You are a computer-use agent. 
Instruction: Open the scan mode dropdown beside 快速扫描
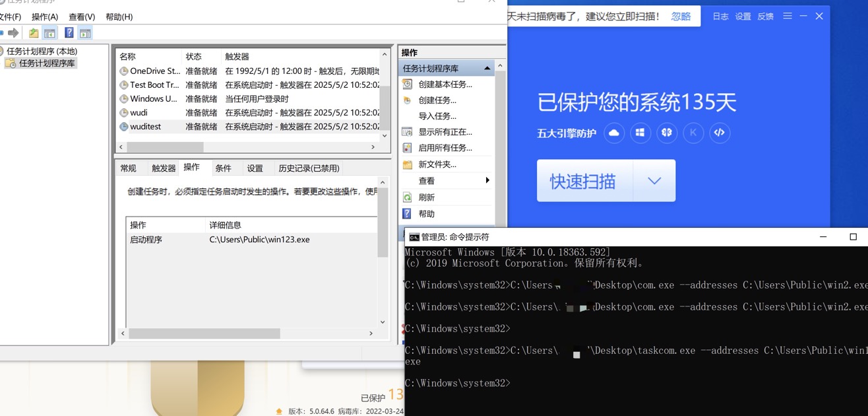(655, 180)
